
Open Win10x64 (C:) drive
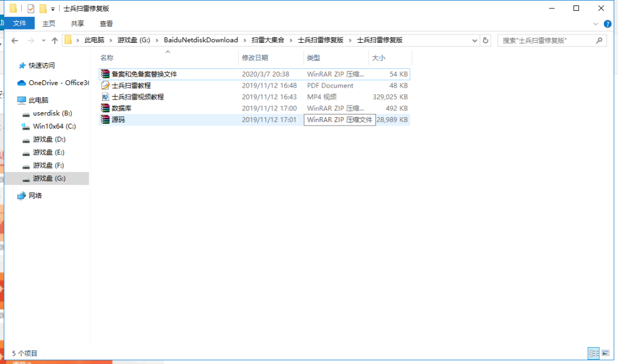[x=54, y=126]
